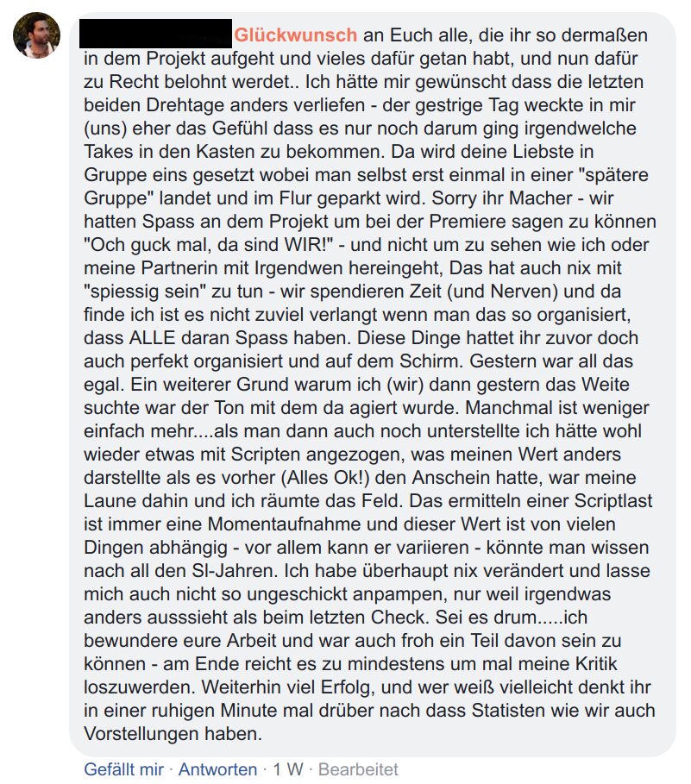Click the blacked-out author name
691x784 pixels.
point(155,34)
